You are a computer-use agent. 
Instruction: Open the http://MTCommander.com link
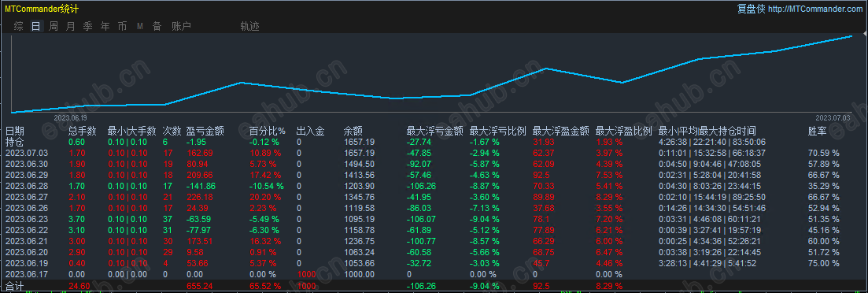click(x=815, y=9)
